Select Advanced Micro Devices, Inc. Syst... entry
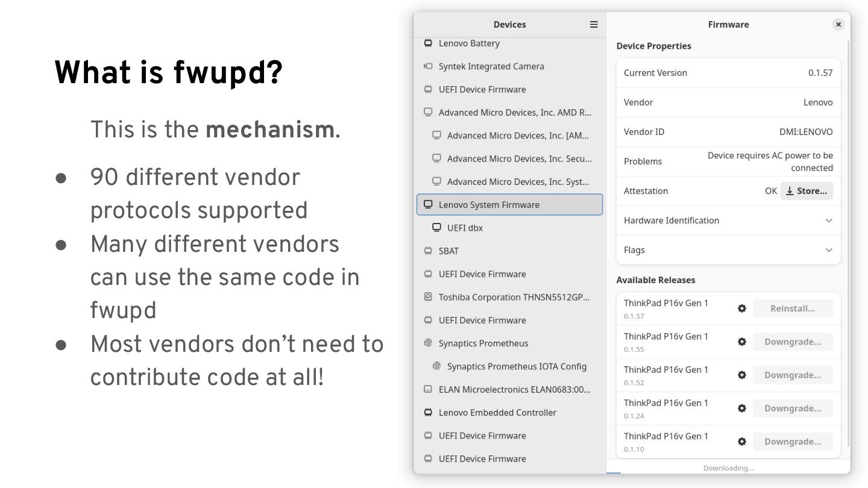 click(509, 181)
